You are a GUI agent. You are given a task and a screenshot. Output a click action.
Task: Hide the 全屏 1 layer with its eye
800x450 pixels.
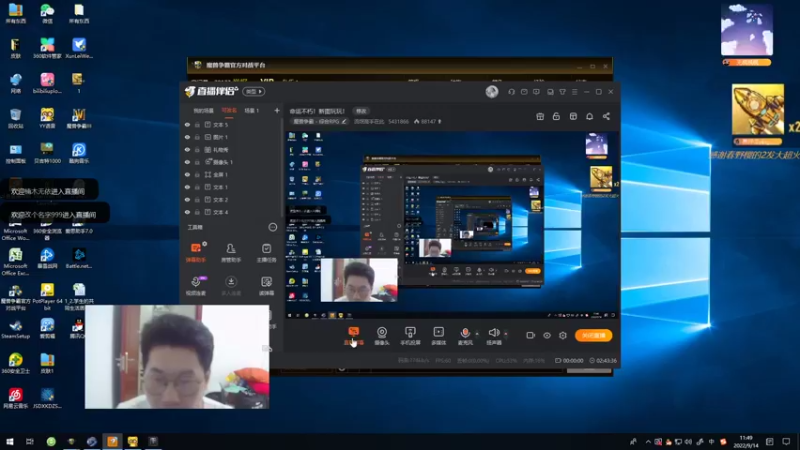coord(187,174)
